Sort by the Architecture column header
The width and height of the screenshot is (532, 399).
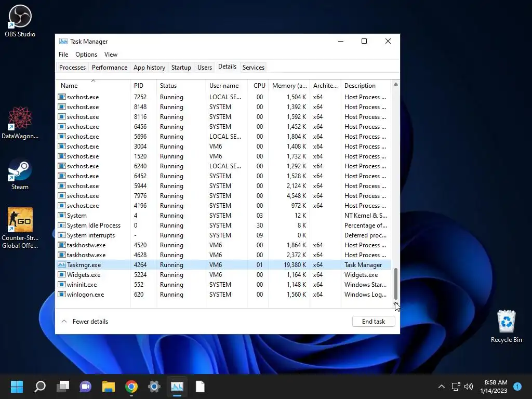point(325,86)
